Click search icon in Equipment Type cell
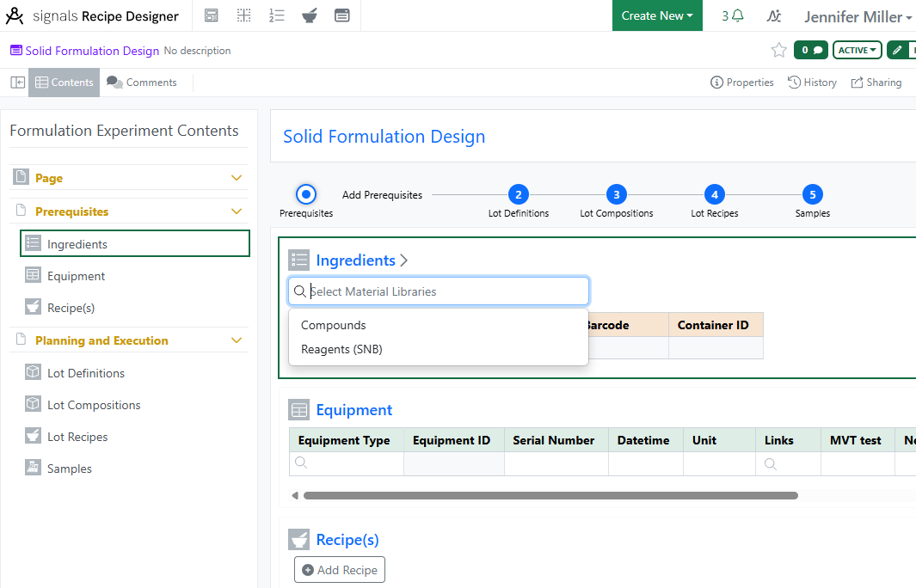This screenshot has width=916, height=588. [x=301, y=463]
